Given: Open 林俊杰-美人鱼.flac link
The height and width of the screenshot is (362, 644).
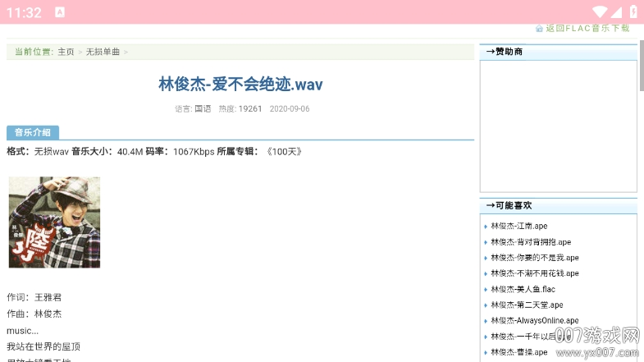Looking at the screenshot, I should coord(523,289).
